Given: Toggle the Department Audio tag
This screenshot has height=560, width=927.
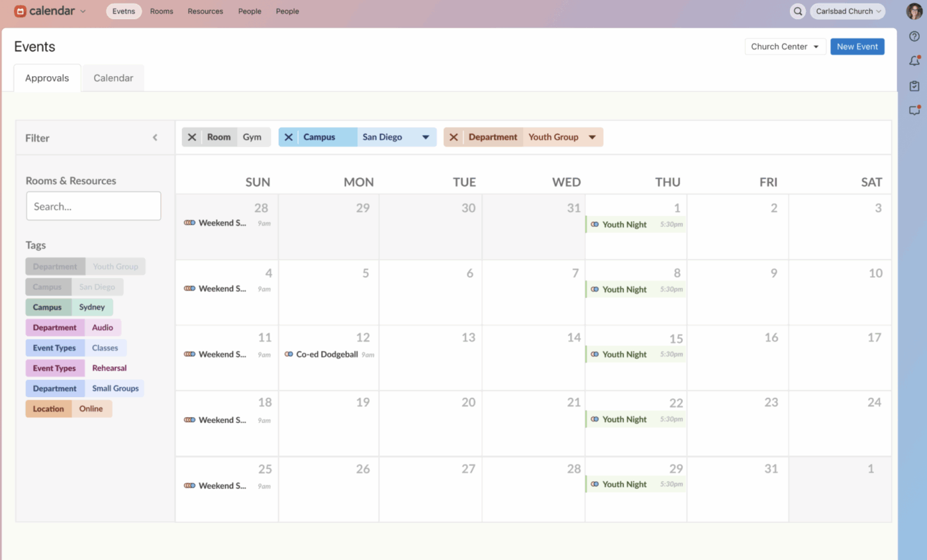Looking at the screenshot, I should tap(73, 328).
